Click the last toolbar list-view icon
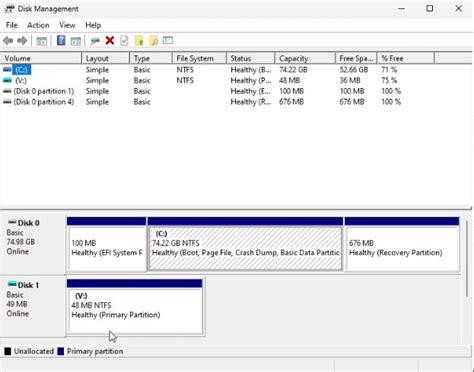Viewport: 474px width, 372px height. (168, 40)
